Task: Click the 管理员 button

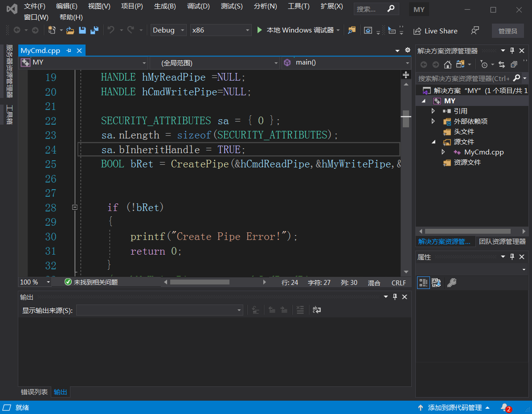Action: tap(507, 31)
